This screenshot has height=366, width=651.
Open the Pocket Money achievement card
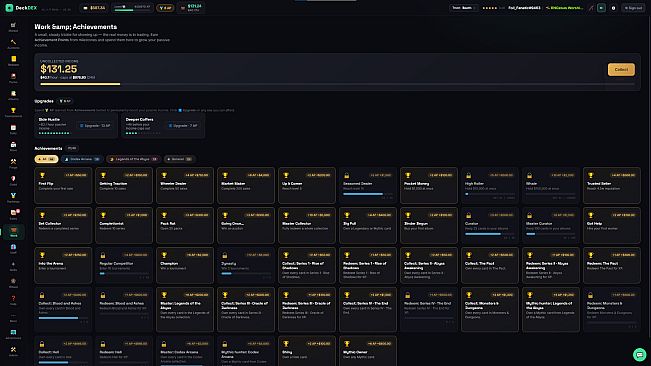[x=429, y=185]
